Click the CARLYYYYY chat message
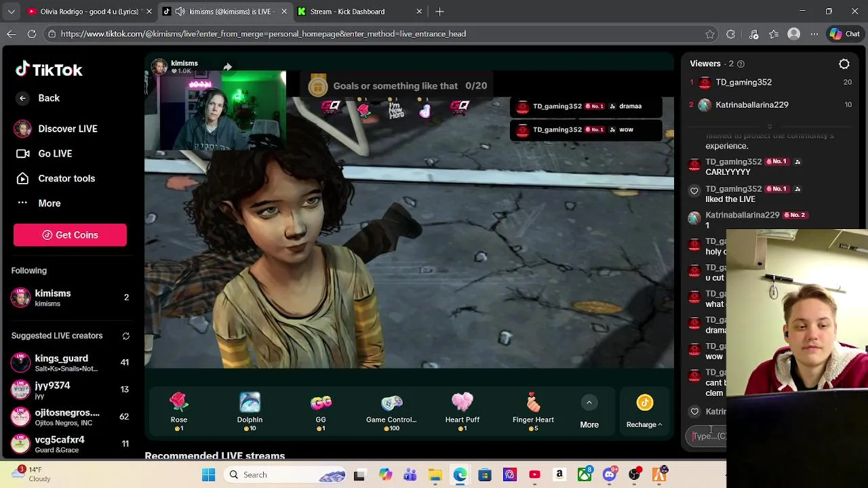The image size is (868, 488). (728, 172)
